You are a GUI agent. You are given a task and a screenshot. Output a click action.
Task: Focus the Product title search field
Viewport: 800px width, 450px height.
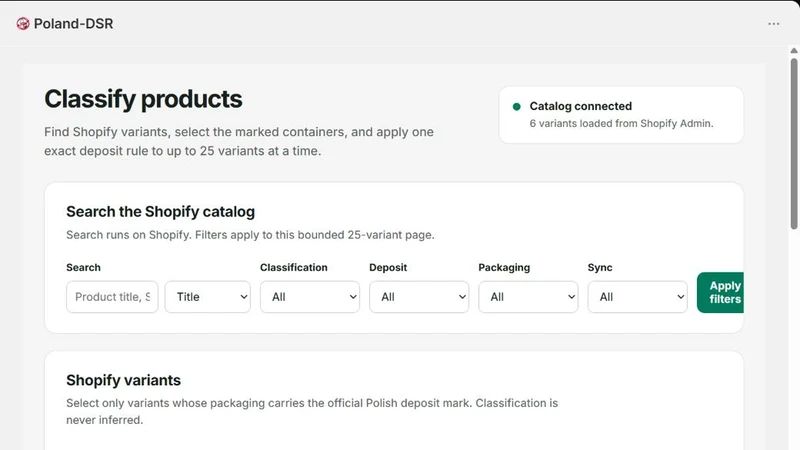click(x=112, y=297)
